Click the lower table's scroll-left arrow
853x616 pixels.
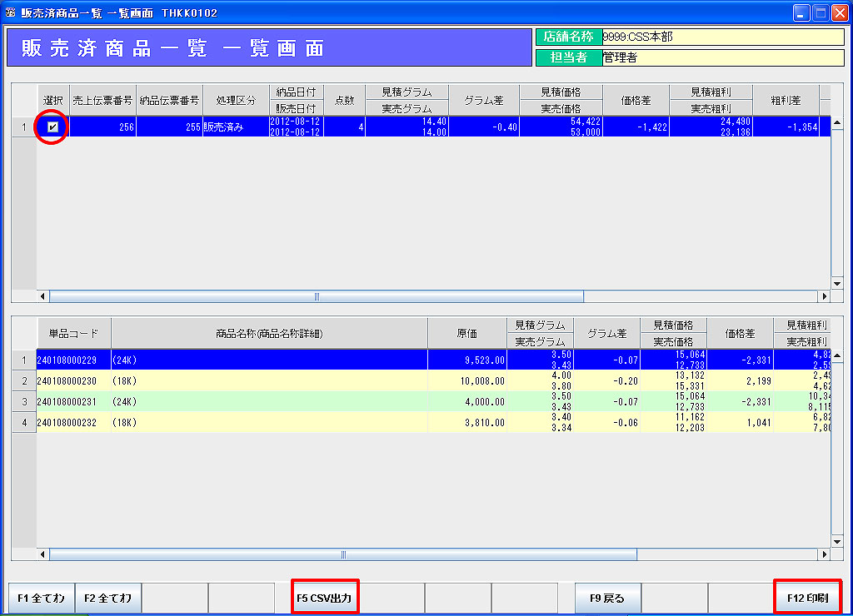43,554
